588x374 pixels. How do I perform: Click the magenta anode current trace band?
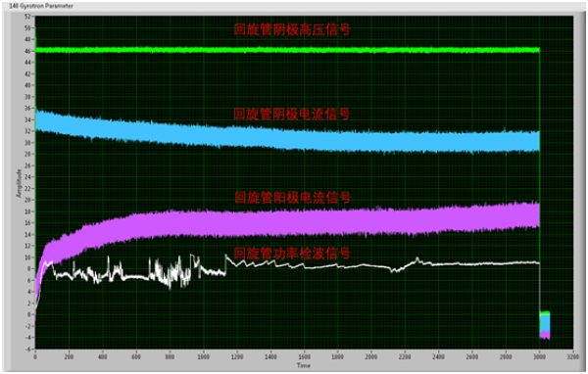click(x=287, y=224)
